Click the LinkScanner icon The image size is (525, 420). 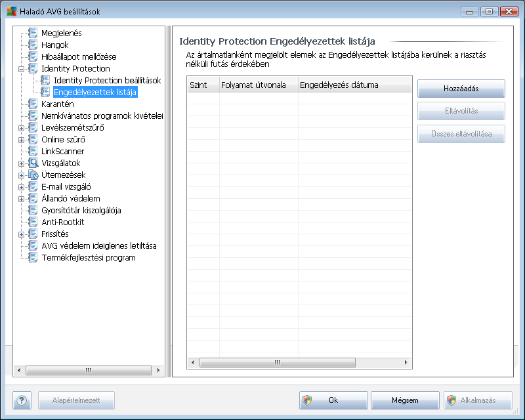click(33, 151)
